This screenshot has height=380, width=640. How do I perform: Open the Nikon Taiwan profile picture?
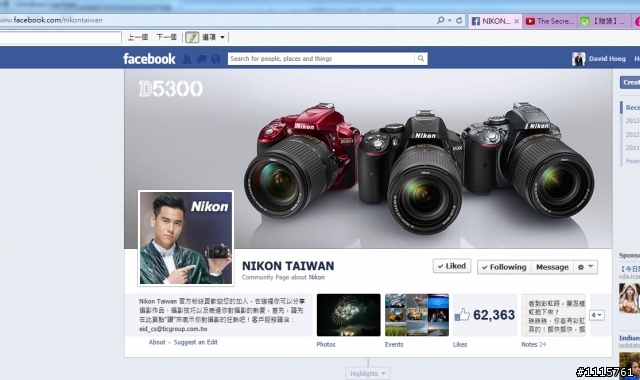(186, 238)
